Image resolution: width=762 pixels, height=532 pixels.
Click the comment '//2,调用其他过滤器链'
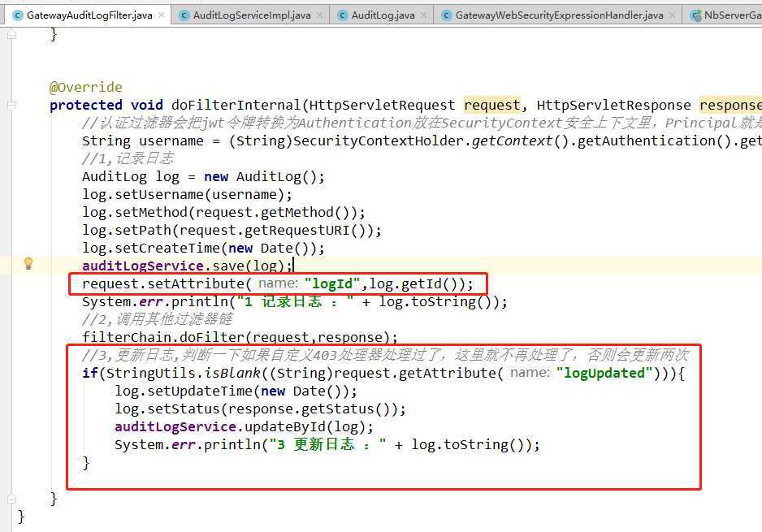(x=158, y=319)
